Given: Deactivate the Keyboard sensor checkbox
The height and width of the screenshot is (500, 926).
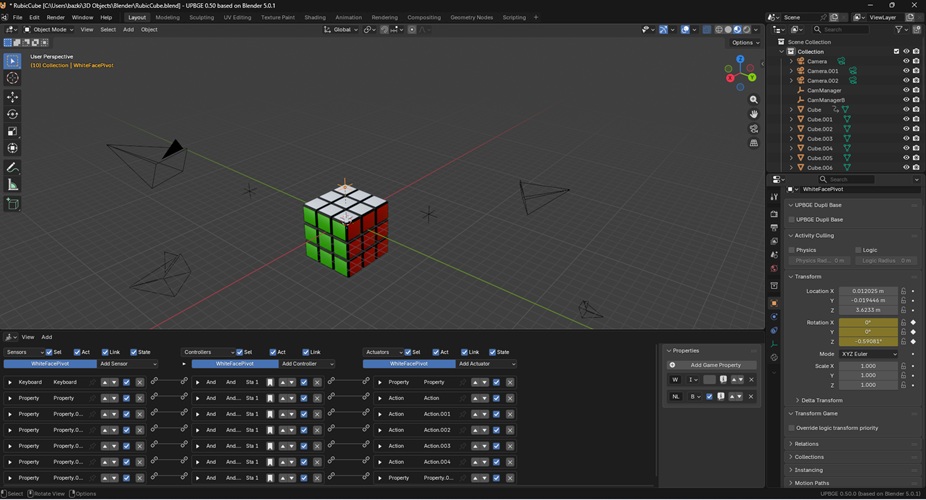Looking at the screenshot, I should pos(126,383).
